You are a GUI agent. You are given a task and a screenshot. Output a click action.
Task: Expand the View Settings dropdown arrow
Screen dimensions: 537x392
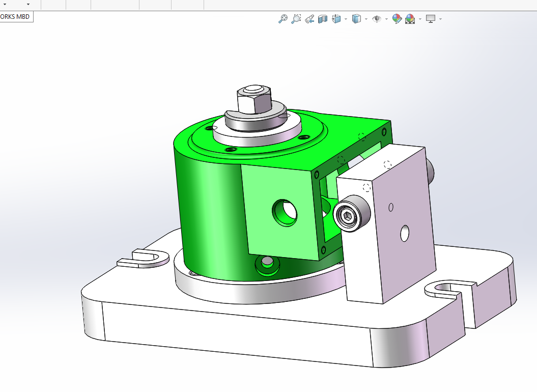point(440,19)
